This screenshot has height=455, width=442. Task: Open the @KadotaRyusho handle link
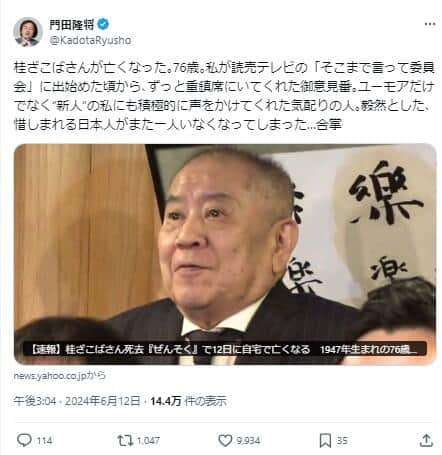[90, 40]
